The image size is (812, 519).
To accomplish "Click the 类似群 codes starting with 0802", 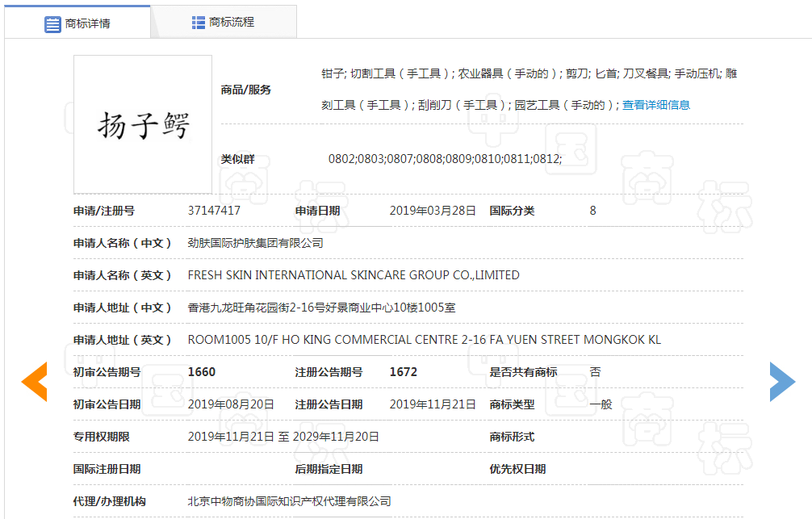I will point(444,159).
